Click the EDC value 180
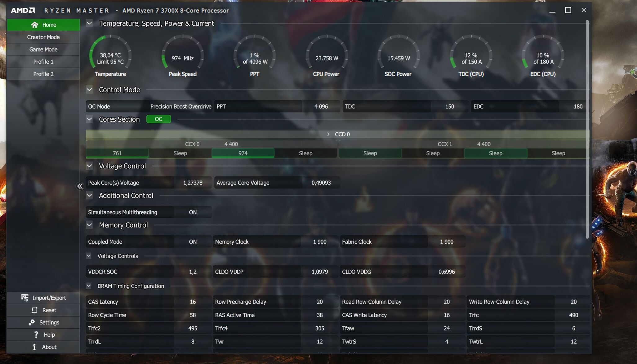Viewport: 637px width, 364px height. 578,106
